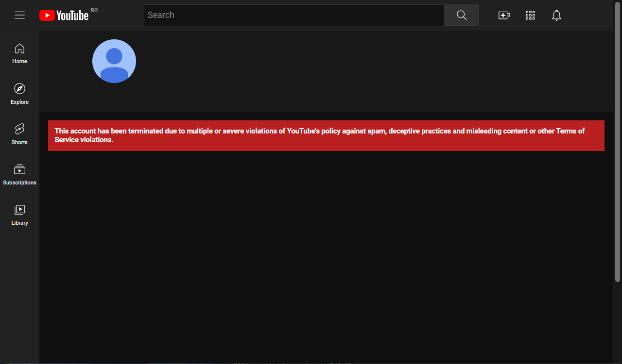Click the Library label text
Image resolution: width=622 pixels, height=364 pixels.
click(19, 223)
